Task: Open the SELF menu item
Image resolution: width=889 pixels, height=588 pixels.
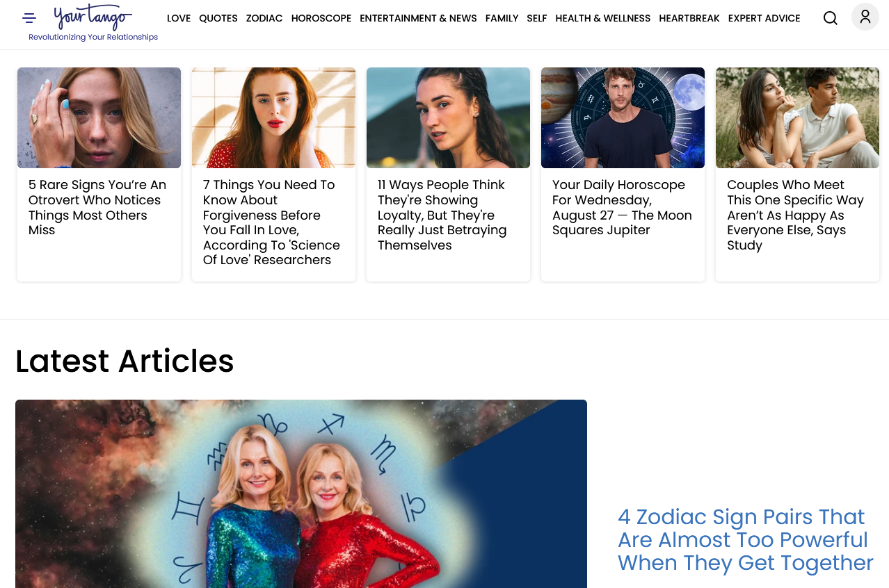Action: pos(537,18)
